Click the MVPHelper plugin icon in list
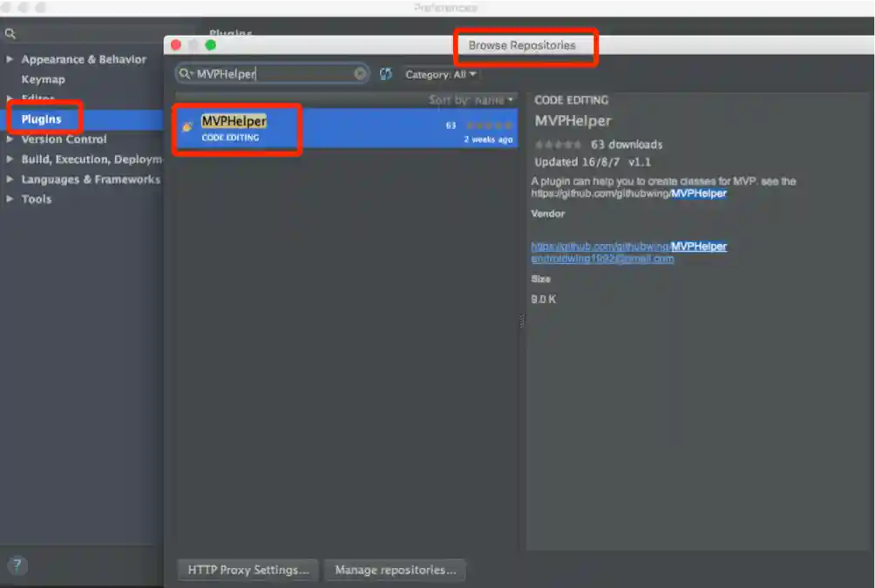This screenshot has height=588, width=875. click(187, 126)
